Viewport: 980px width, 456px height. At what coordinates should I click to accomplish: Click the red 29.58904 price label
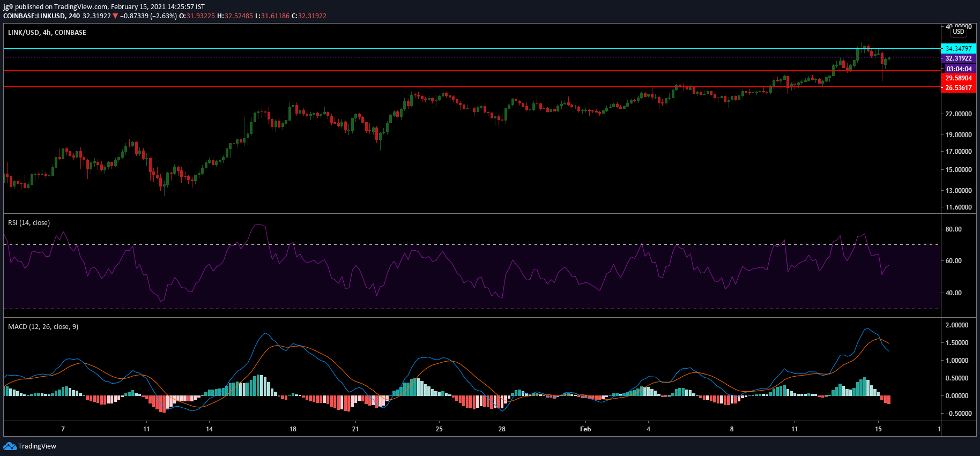(x=959, y=78)
